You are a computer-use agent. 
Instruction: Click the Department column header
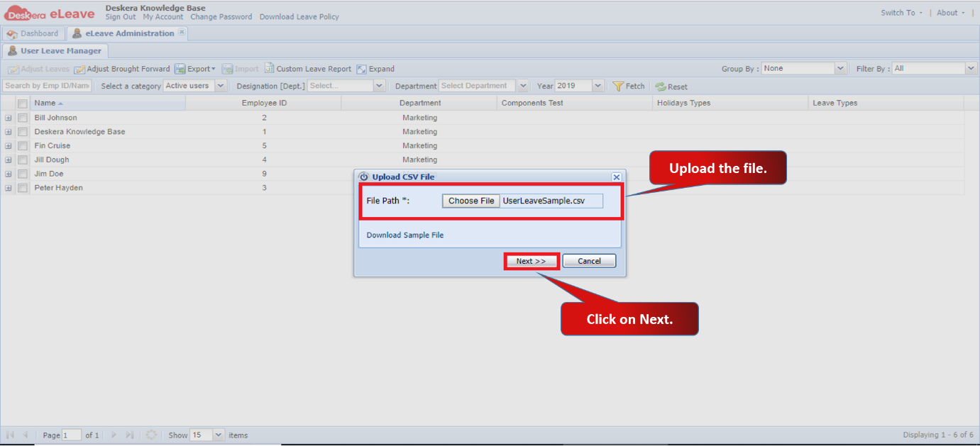(419, 103)
